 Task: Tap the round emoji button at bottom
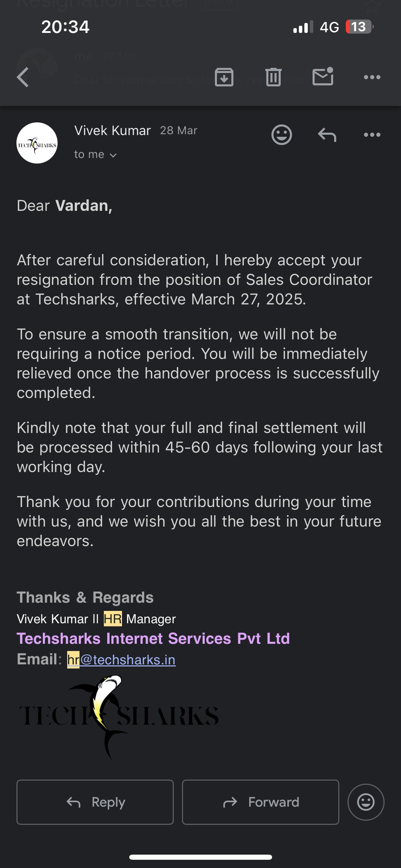(366, 802)
